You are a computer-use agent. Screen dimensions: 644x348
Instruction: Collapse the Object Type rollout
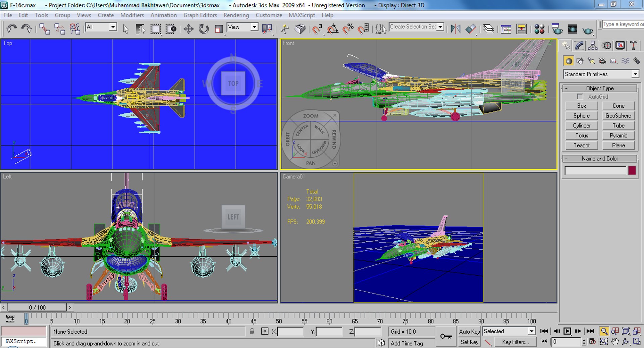[600, 88]
